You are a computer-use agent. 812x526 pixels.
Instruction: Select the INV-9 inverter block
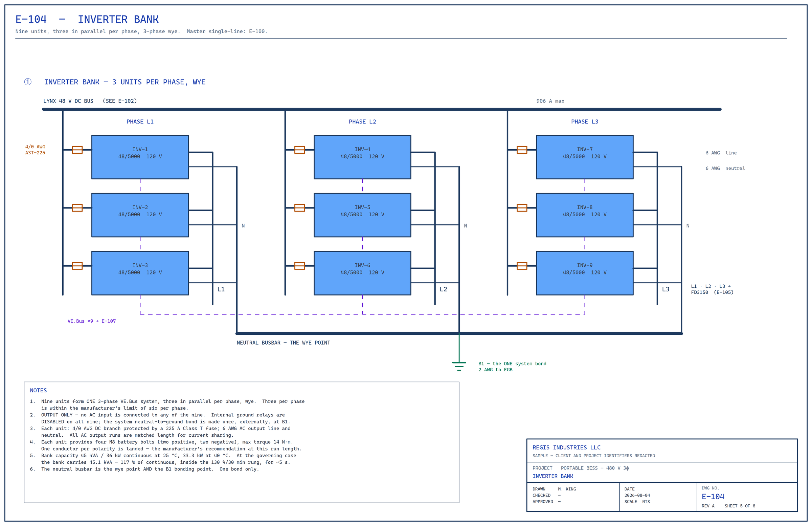(585, 273)
